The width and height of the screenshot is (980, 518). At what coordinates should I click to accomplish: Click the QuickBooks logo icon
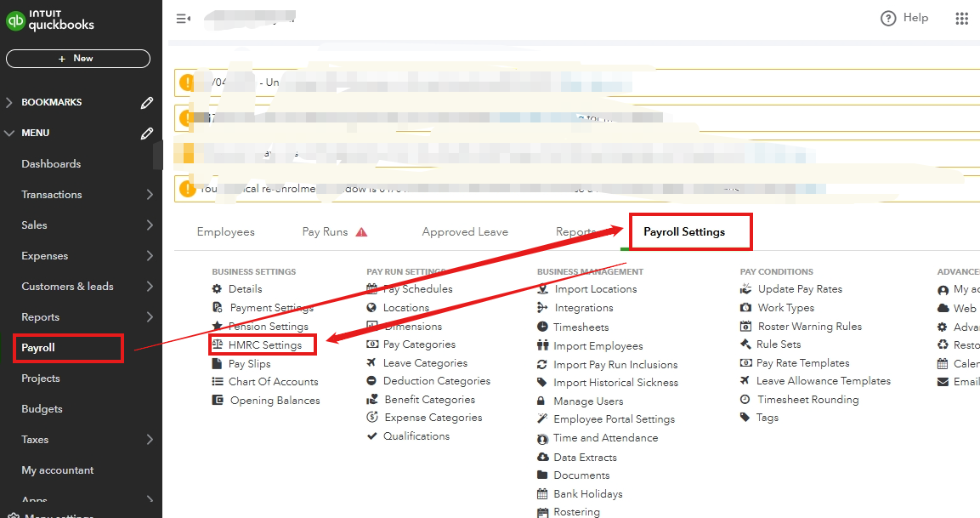pyautogui.click(x=15, y=20)
